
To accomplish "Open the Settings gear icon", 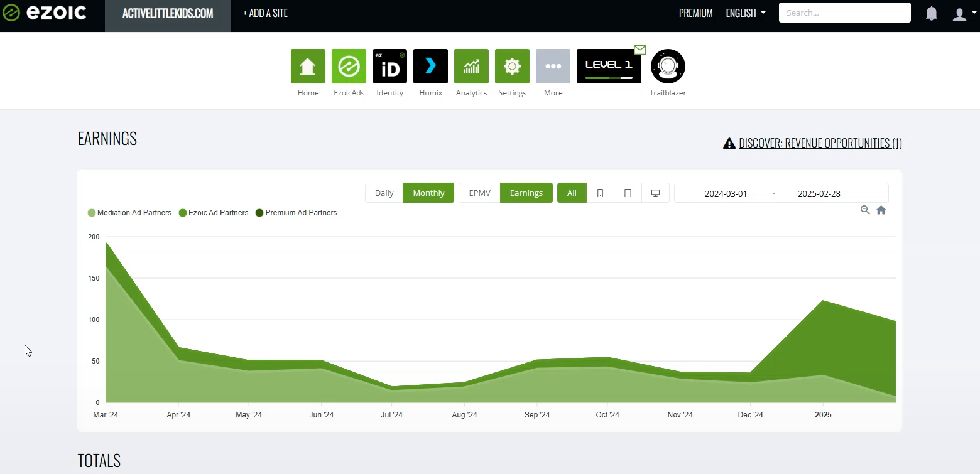I will coord(512,66).
